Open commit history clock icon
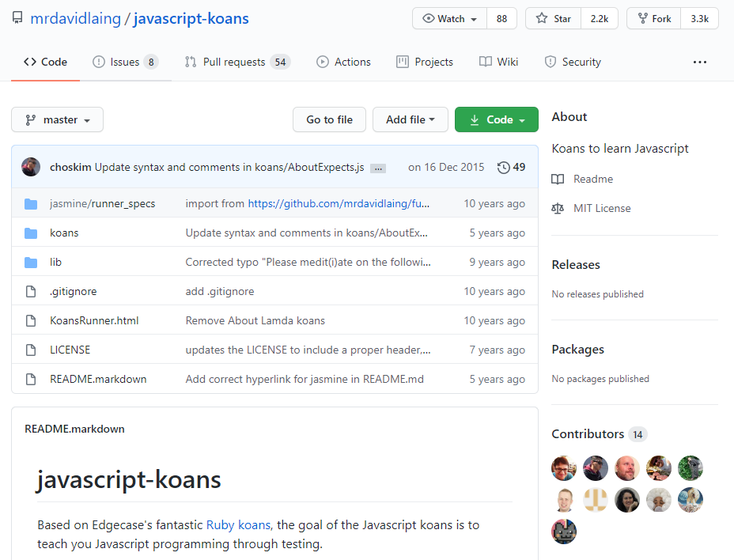The width and height of the screenshot is (734, 560). click(503, 167)
